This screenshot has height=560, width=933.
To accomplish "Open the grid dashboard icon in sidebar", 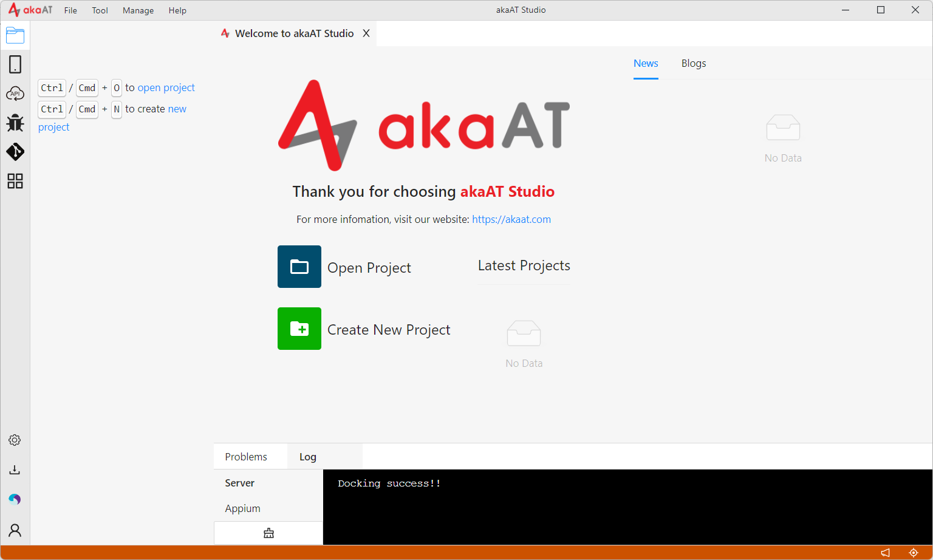I will tap(15, 181).
